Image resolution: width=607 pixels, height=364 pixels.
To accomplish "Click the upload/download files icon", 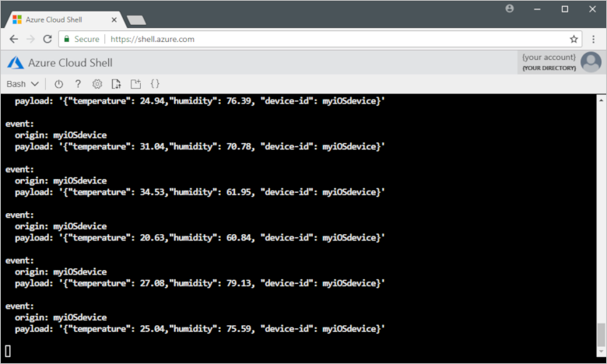I will coord(116,84).
